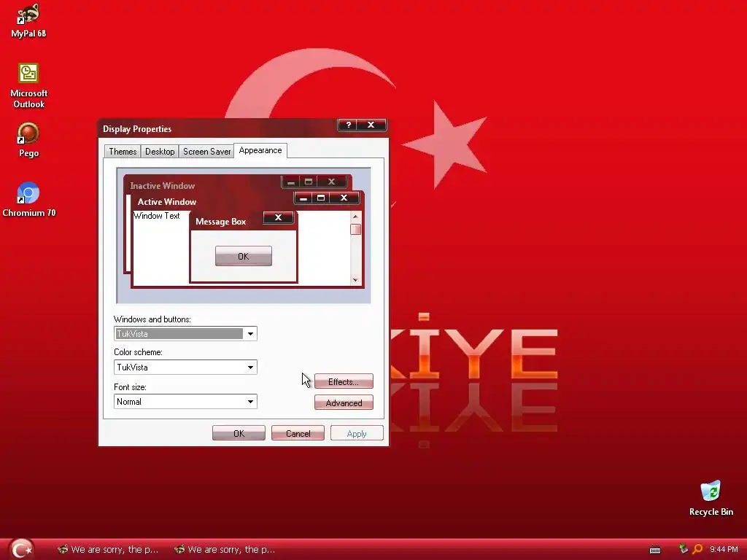Image resolution: width=747 pixels, height=560 pixels.
Task: Click Window Text in preview
Action: (157, 216)
